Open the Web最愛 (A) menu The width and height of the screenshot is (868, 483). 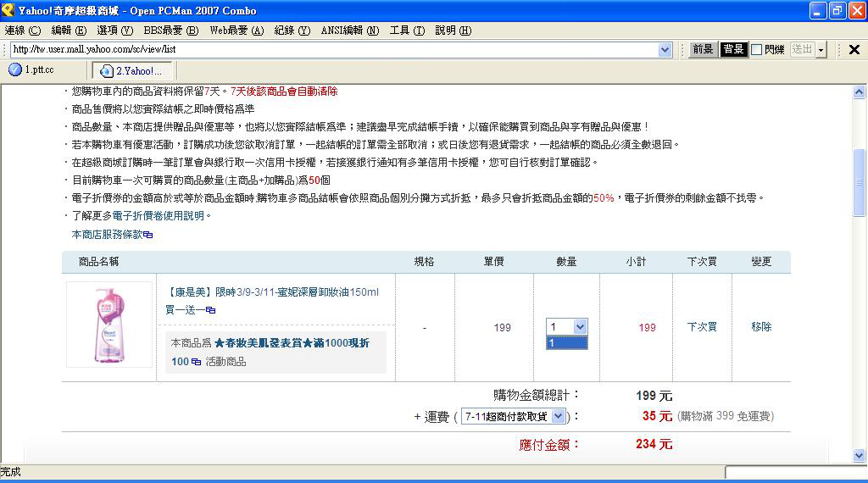point(237,31)
